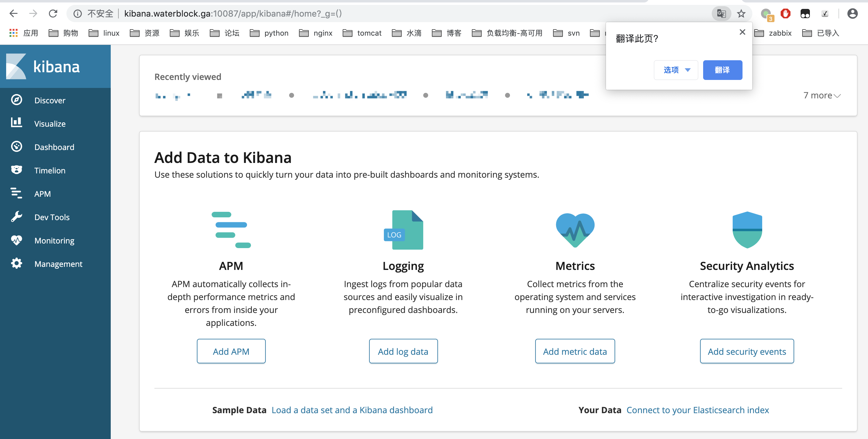Open Discover via compass icon

click(16, 100)
